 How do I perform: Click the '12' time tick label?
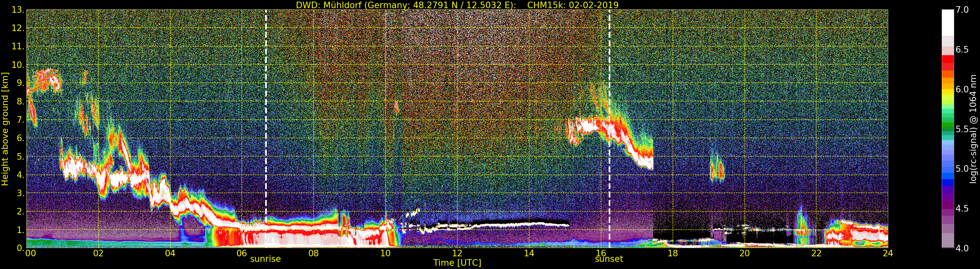tap(457, 253)
